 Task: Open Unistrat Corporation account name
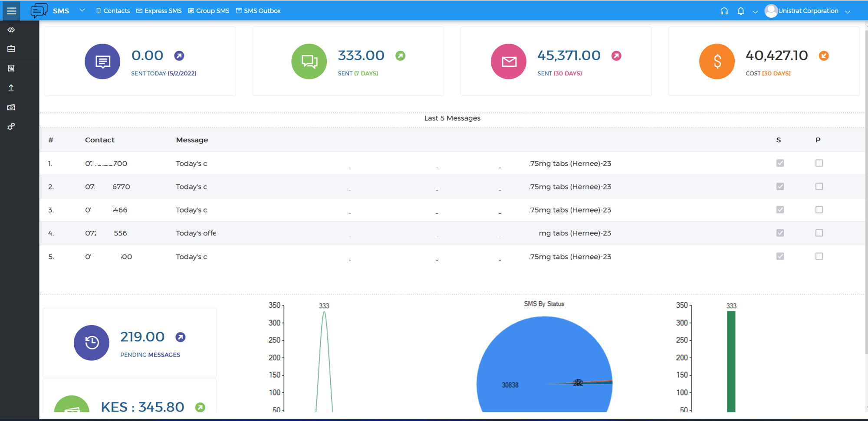coord(808,11)
